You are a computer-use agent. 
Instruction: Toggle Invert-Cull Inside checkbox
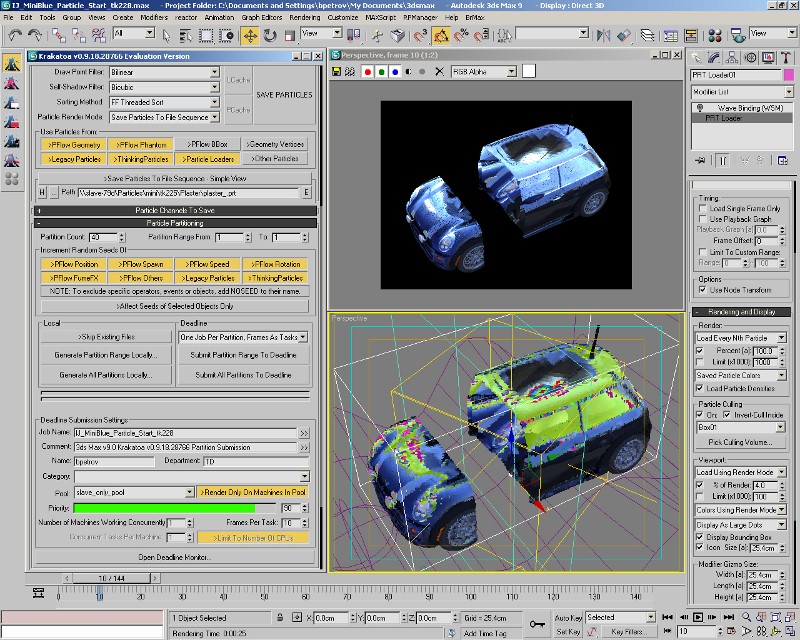click(x=727, y=415)
